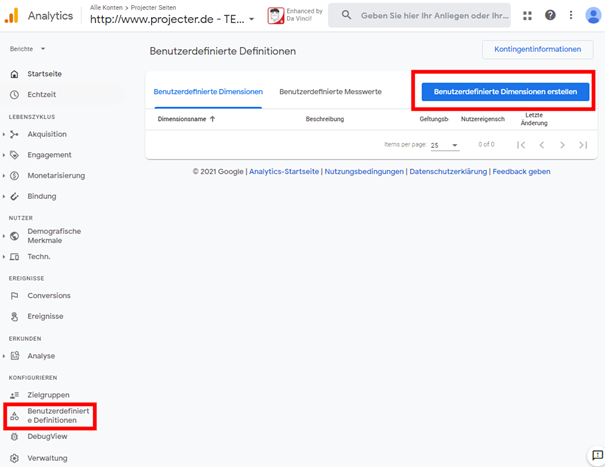The height and width of the screenshot is (467, 605).
Task: Open the Analytics-Startseite link
Action: (284, 171)
